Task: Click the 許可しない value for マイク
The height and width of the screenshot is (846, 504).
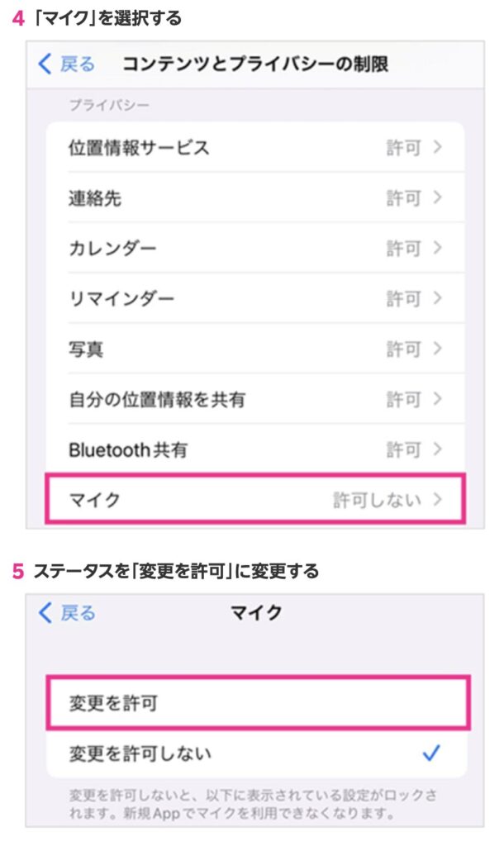Action: [x=377, y=500]
